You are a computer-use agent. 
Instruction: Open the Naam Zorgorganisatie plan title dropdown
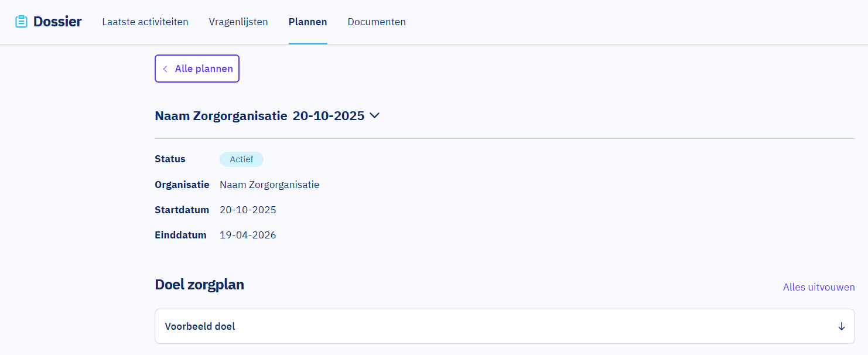[x=259, y=116]
